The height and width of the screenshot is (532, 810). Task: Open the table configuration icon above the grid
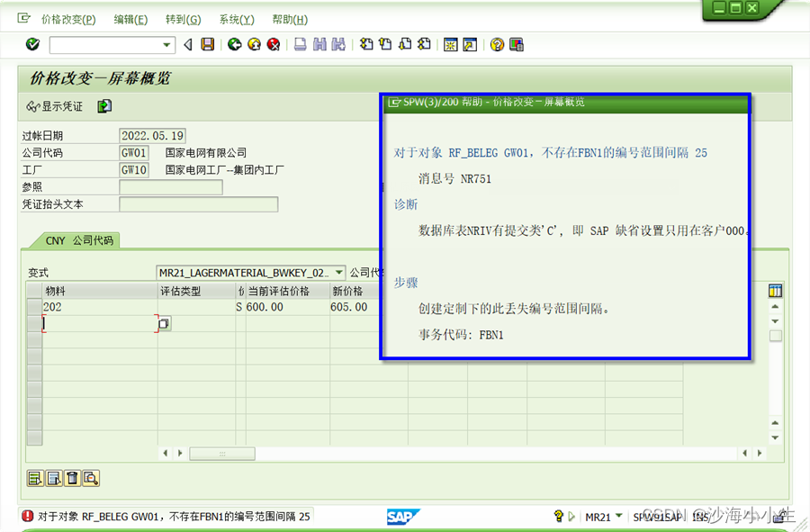775,291
